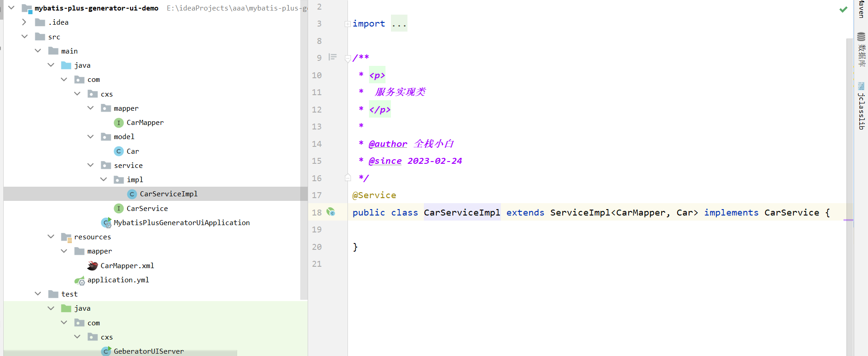Collapse the service package
The width and height of the screenshot is (868, 356).
[x=90, y=165]
